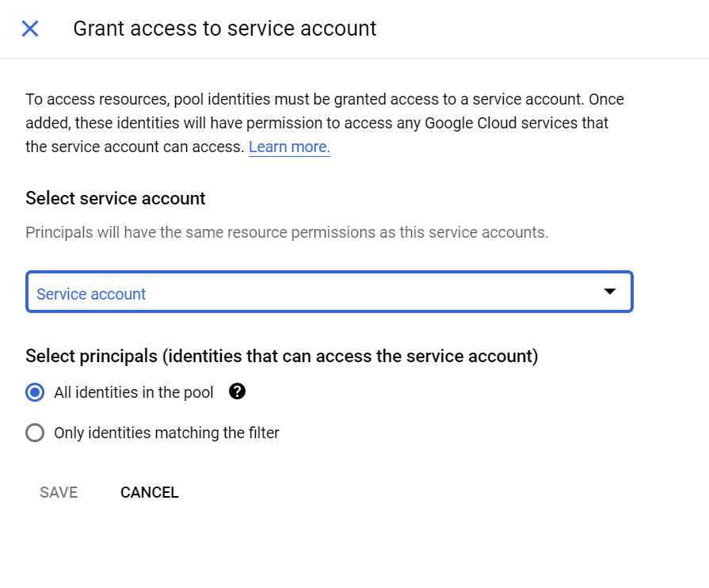Click the SAVE button
This screenshot has width=709, height=588.
coord(58,492)
